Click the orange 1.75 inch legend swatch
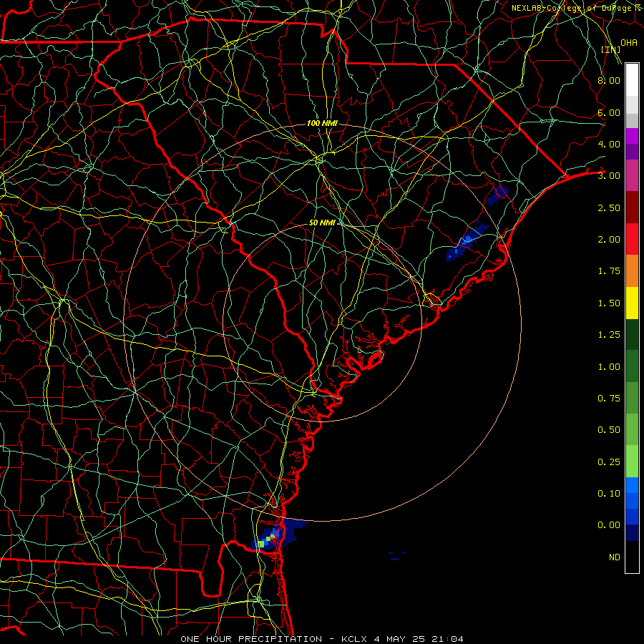 [632, 271]
